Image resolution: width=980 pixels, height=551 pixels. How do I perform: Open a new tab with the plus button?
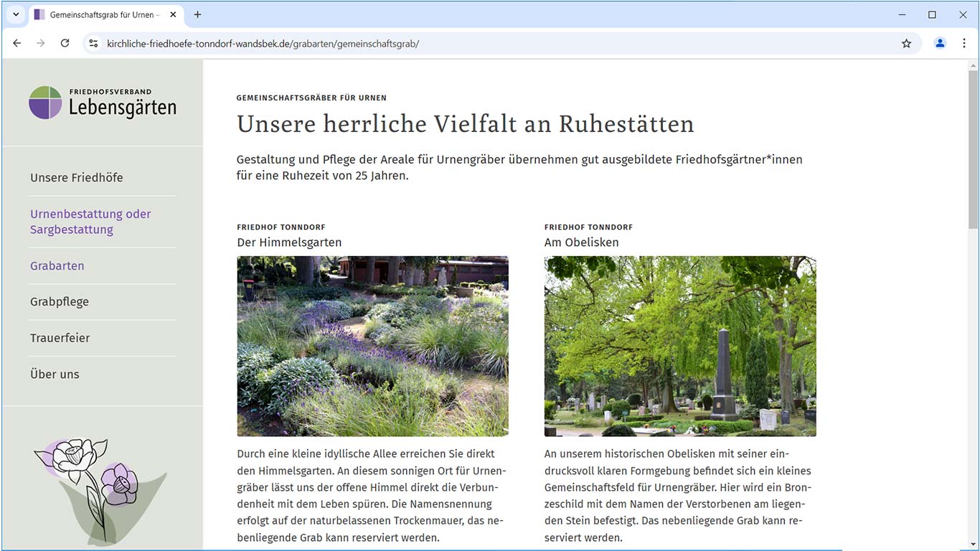coord(198,14)
